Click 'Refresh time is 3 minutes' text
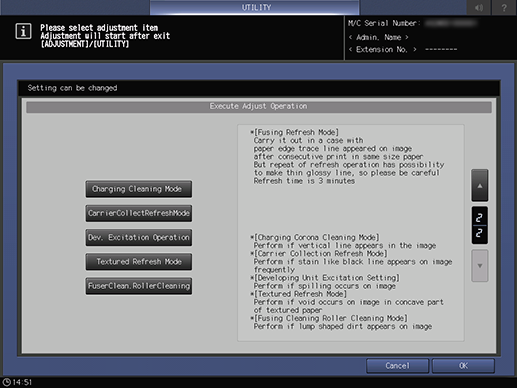The height and width of the screenshot is (388, 517). tap(304, 181)
